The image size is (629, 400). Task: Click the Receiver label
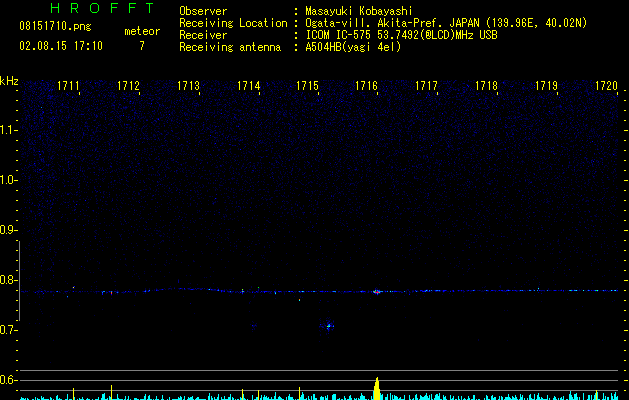pos(203,35)
